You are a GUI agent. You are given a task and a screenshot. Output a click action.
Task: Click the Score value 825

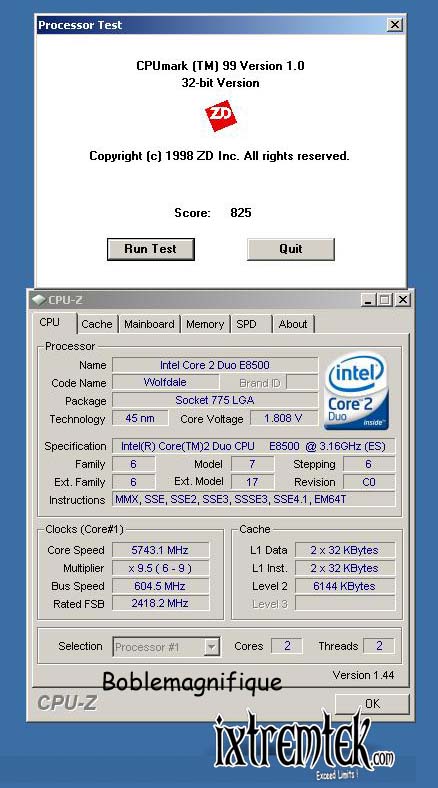241,213
